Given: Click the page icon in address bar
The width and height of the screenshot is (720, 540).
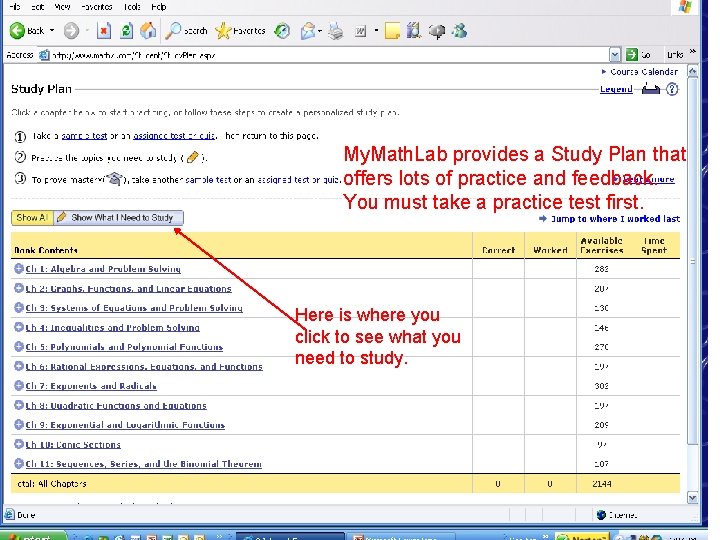Looking at the screenshot, I should (44, 55).
